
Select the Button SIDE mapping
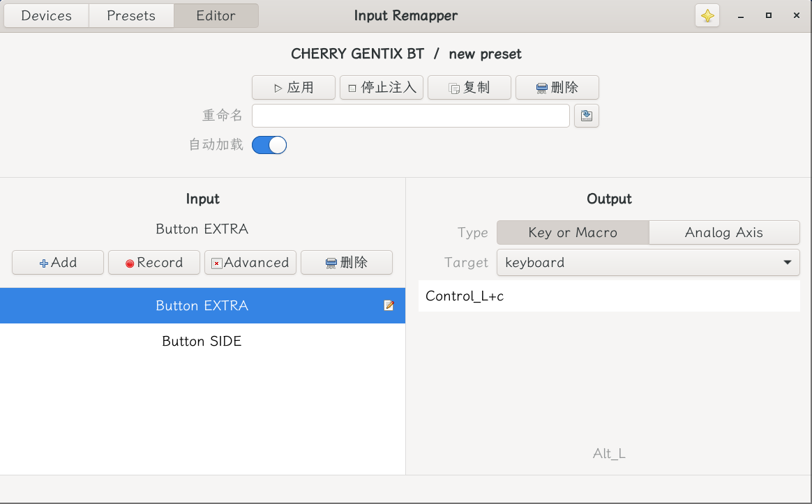[x=202, y=341]
